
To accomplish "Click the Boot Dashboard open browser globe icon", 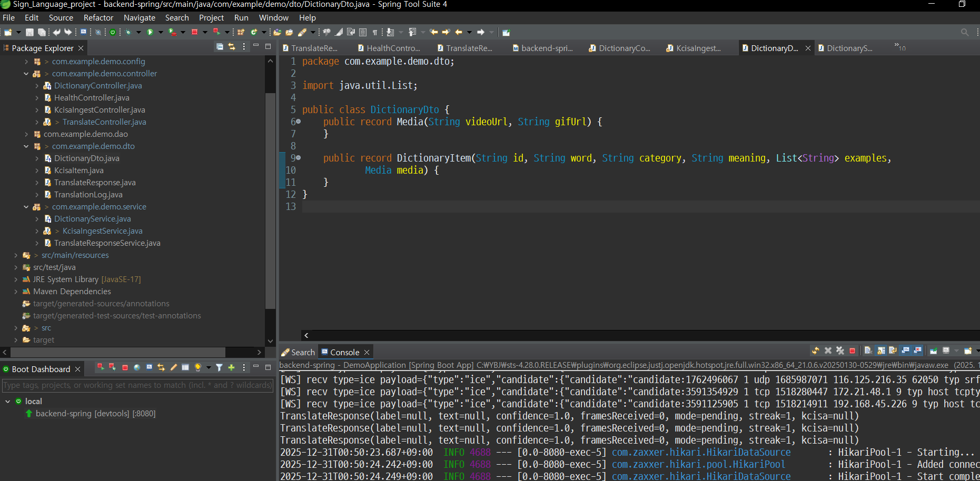I will [x=137, y=367].
